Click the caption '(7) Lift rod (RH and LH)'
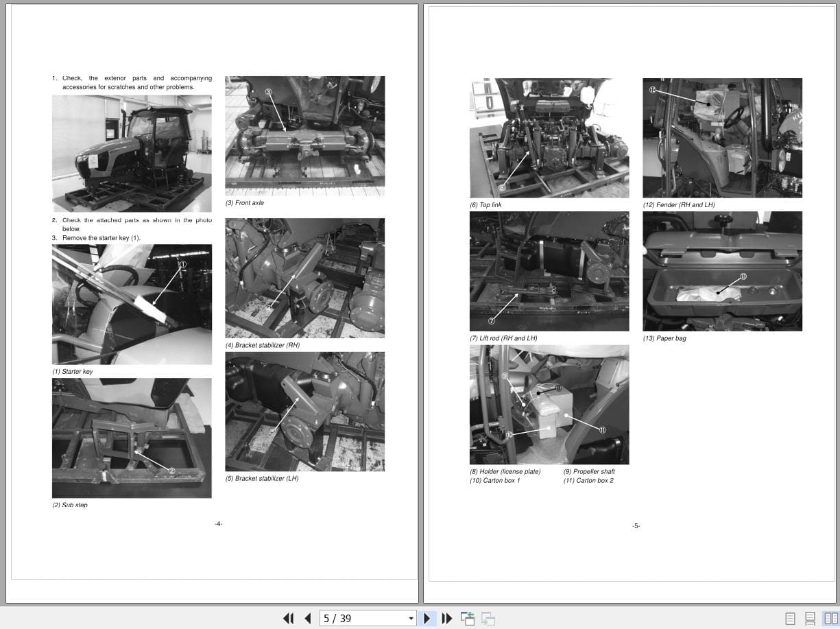The height and width of the screenshot is (629, 840). pos(503,338)
